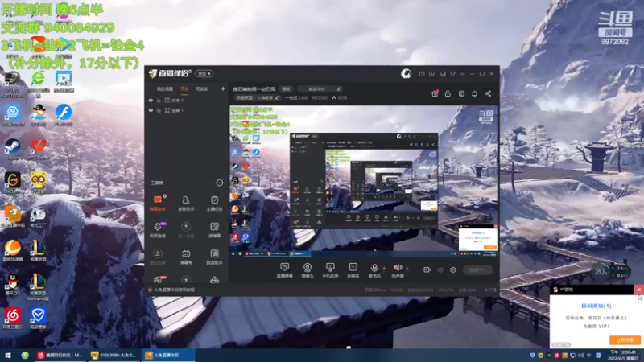Open streaming settings gear icon
This screenshot has width=644, height=362.
(453, 269)
